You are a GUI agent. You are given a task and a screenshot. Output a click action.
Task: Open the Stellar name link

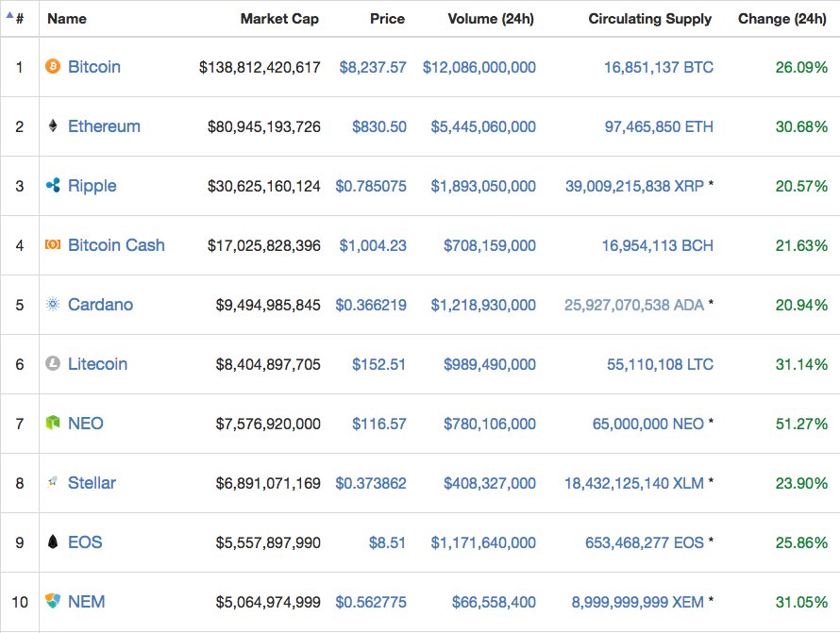point(92,483)
